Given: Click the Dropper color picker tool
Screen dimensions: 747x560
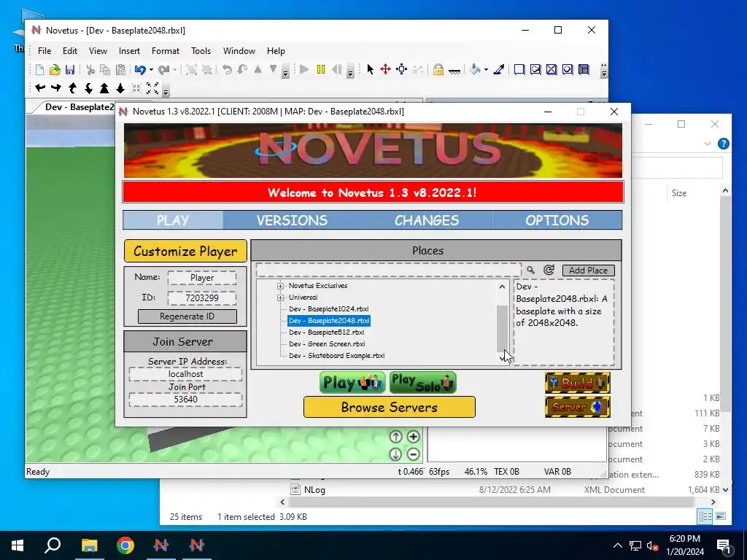Looking at the screenshot, I should (499, 69).
